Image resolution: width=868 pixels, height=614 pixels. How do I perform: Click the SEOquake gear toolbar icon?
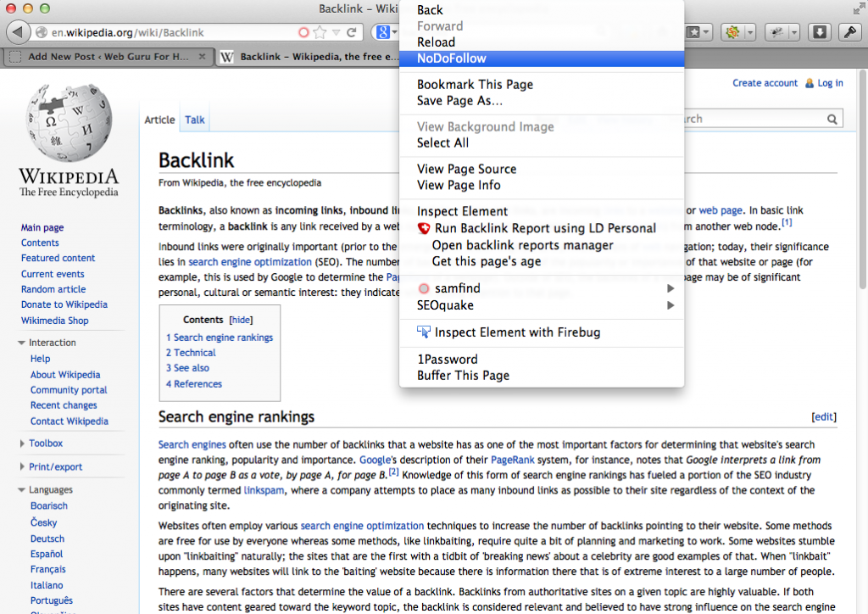tap(733, 33)
